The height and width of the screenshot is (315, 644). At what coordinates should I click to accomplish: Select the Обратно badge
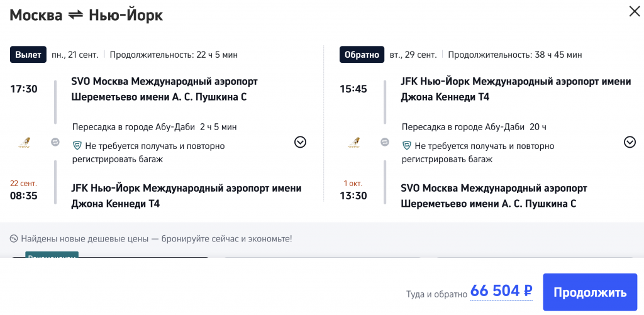[362, 55]
